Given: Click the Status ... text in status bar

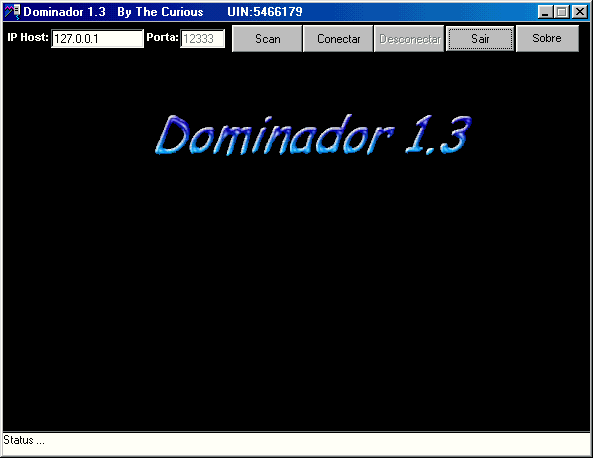Looking at the screenshot, I should coord(24,440).
